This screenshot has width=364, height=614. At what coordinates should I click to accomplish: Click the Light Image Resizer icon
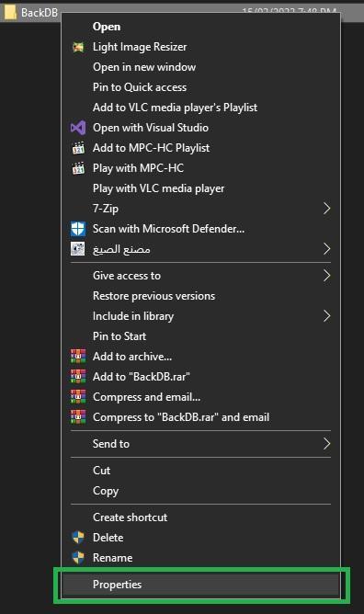coord(78,48)
